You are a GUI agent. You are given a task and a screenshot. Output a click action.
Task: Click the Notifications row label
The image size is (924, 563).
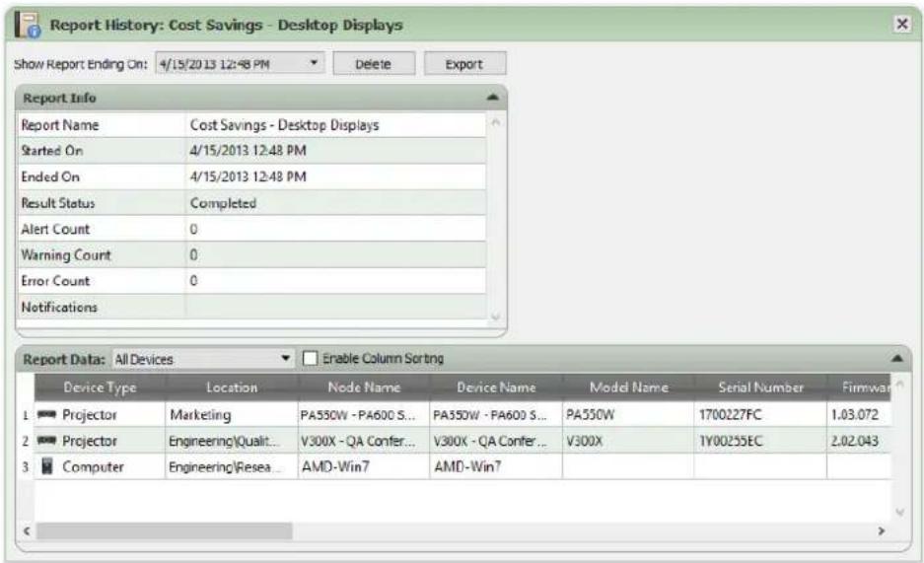pyautogui.click(x=59, y=307)
